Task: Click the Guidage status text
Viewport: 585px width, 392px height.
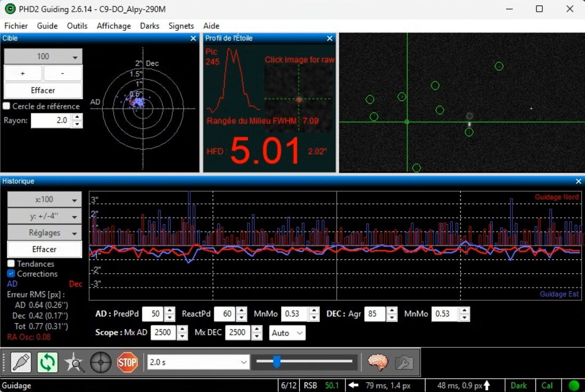Action: (17, 386)
